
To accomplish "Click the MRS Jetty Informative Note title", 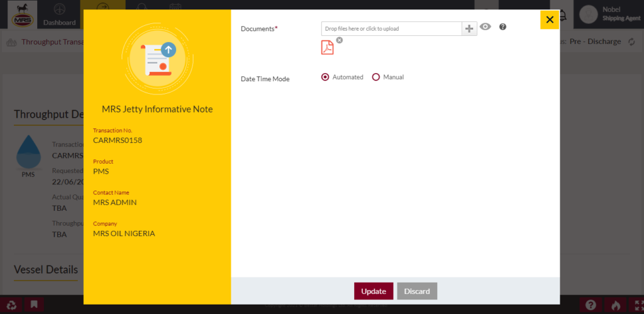I will [157, 109].
